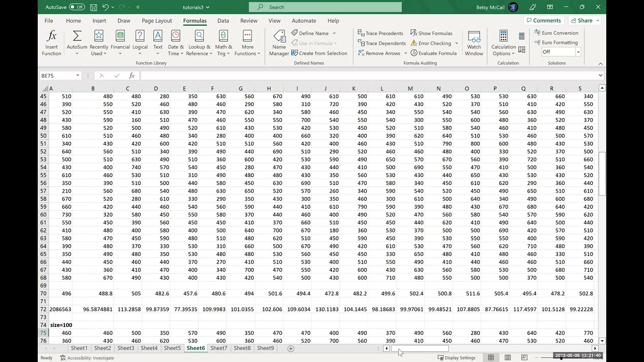644x362 pixels.
Task: Click the Comments button
Action: (x=543, y=21)
